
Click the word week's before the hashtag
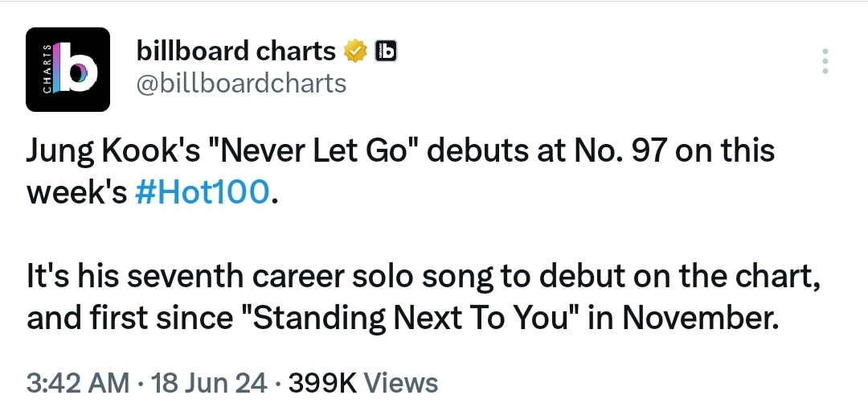pyautogui.click(x=77, y=192)
